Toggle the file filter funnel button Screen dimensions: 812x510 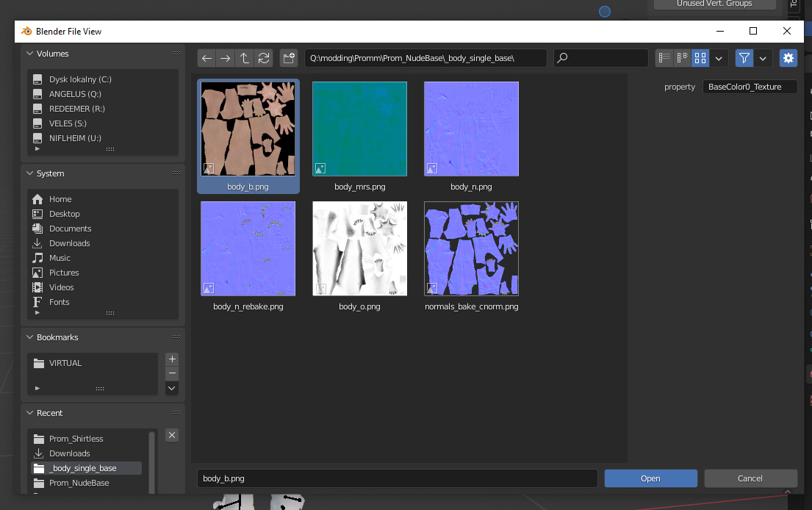coord(744,58)
